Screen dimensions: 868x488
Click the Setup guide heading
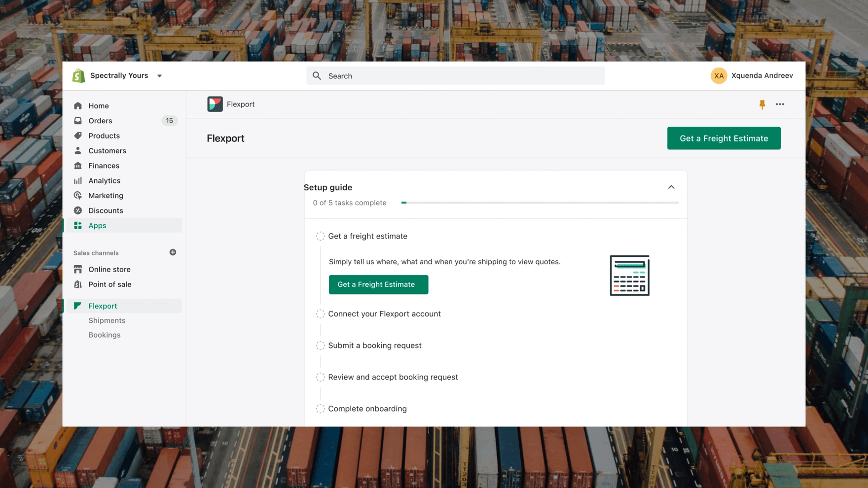[328, 187]
